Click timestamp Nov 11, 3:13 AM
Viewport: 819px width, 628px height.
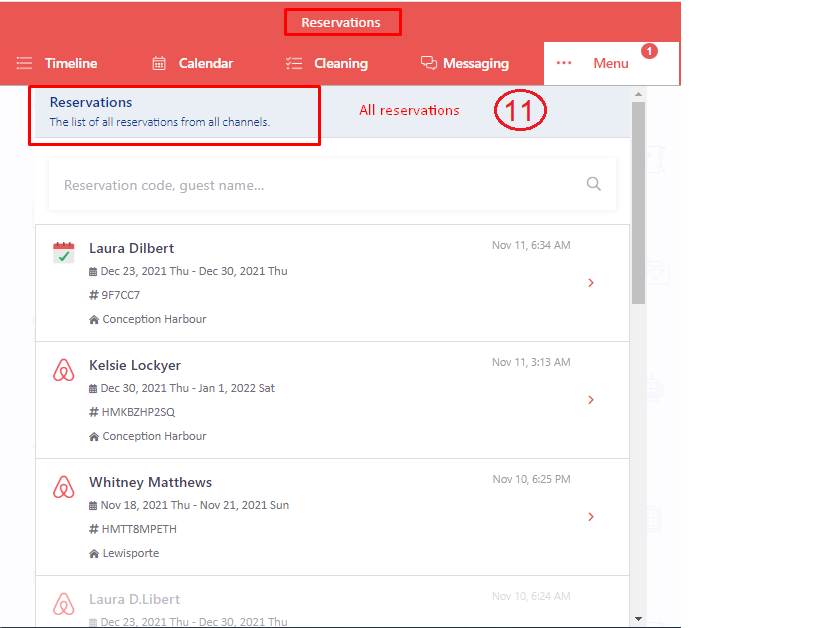531,363
